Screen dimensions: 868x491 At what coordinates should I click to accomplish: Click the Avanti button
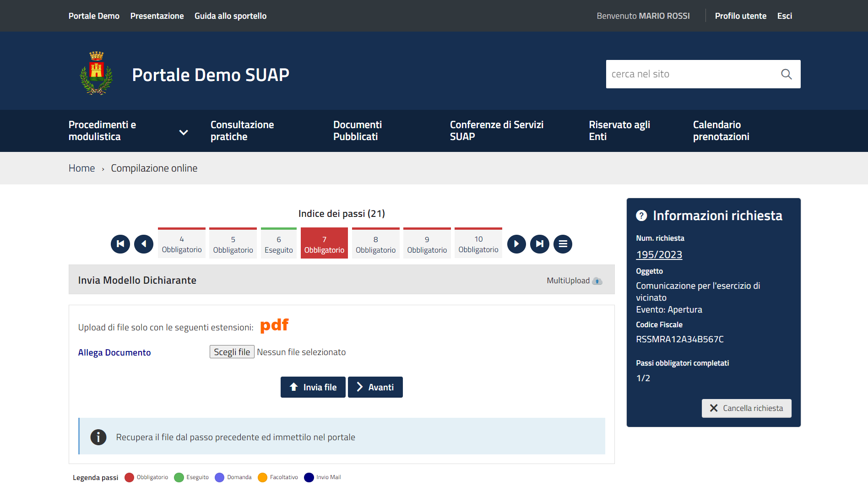375,387
